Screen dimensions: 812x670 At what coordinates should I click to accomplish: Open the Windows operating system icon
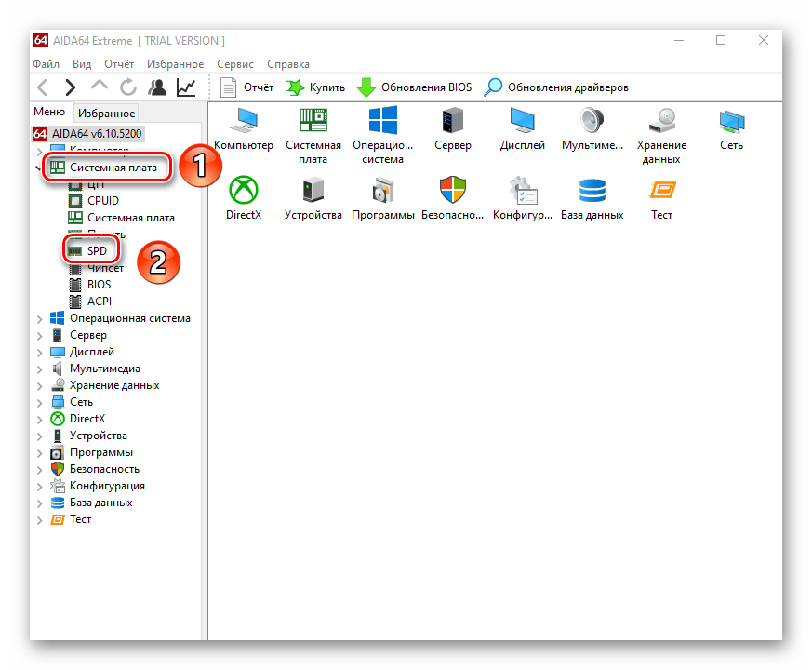(382, 121)
